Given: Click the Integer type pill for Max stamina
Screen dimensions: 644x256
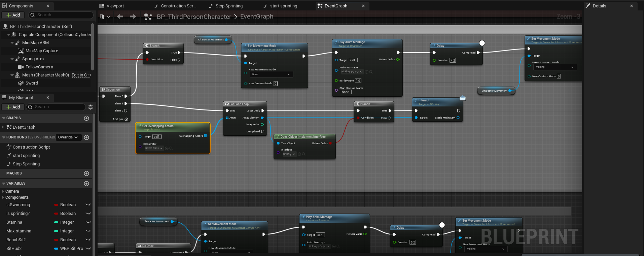Looking at the screenshot, I should click(64, 231).
